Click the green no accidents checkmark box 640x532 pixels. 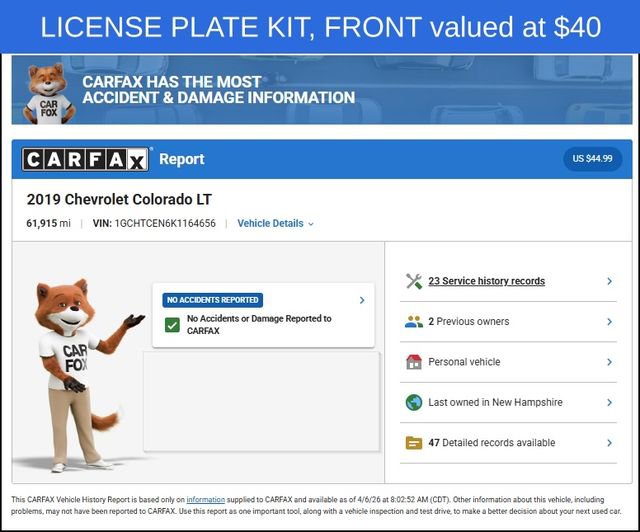tap(172, 325)
